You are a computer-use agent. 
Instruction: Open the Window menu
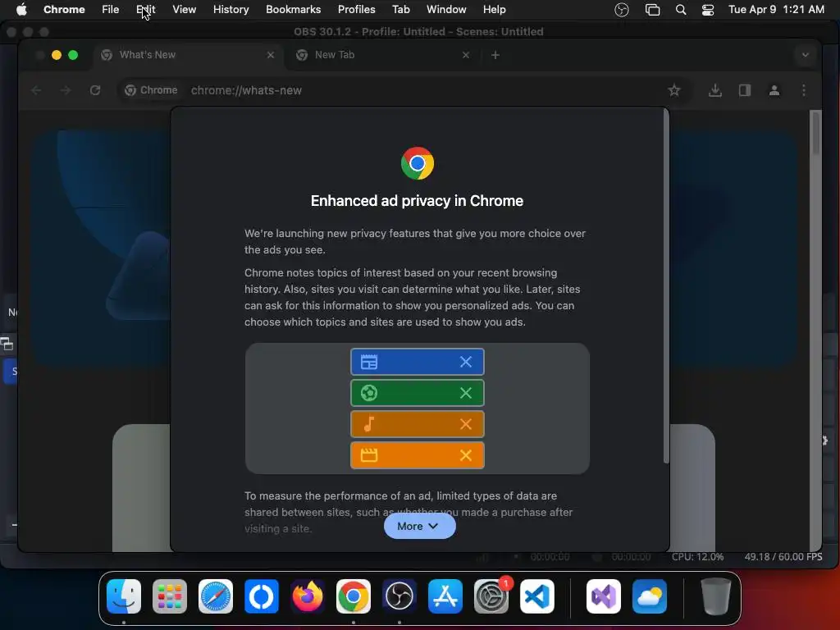point(446,10)
